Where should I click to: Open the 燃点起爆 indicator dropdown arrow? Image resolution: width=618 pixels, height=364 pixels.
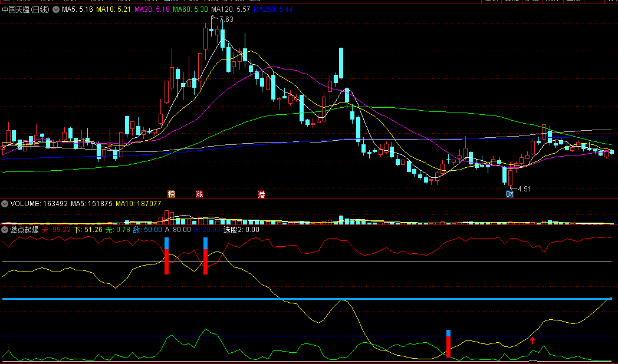[5, 229]
